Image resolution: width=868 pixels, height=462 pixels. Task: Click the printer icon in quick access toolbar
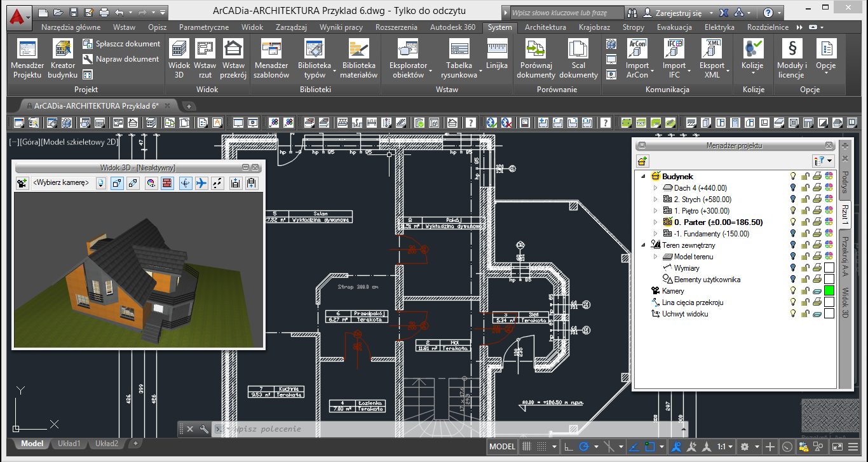click(104, 12)
